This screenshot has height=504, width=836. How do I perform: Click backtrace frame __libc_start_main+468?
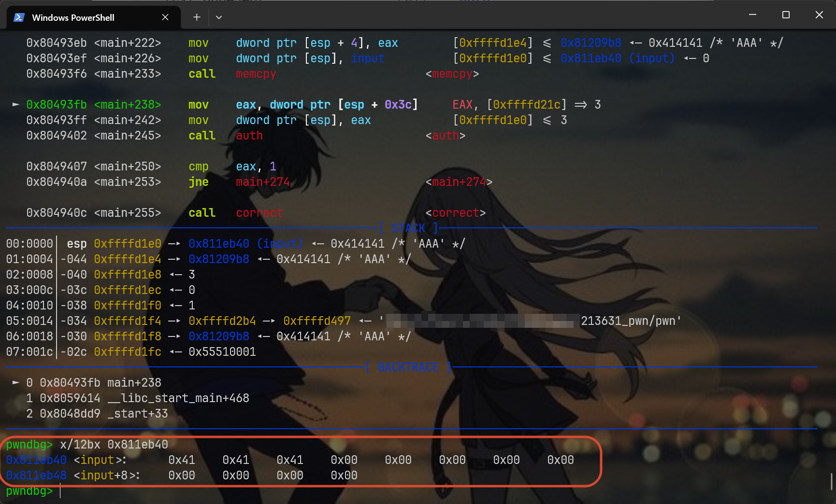(138, 398)
